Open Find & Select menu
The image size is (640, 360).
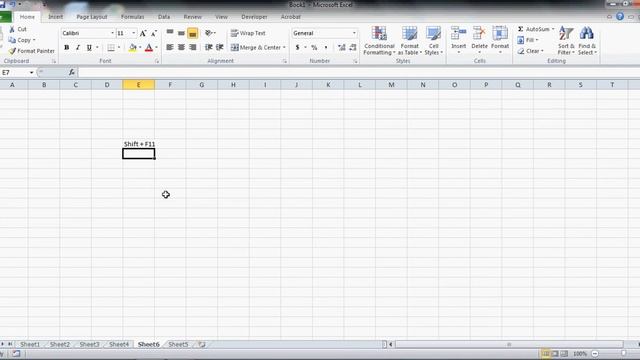pyautogui.click(x=587, y=40)
